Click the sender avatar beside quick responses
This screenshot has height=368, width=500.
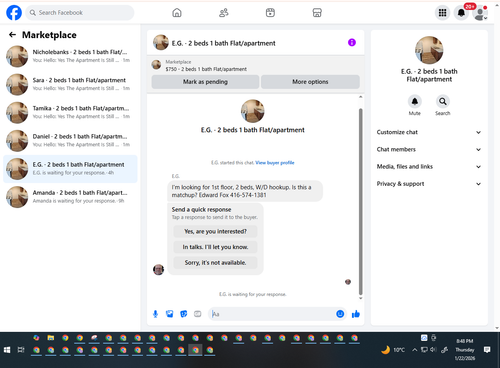point(158,269)
